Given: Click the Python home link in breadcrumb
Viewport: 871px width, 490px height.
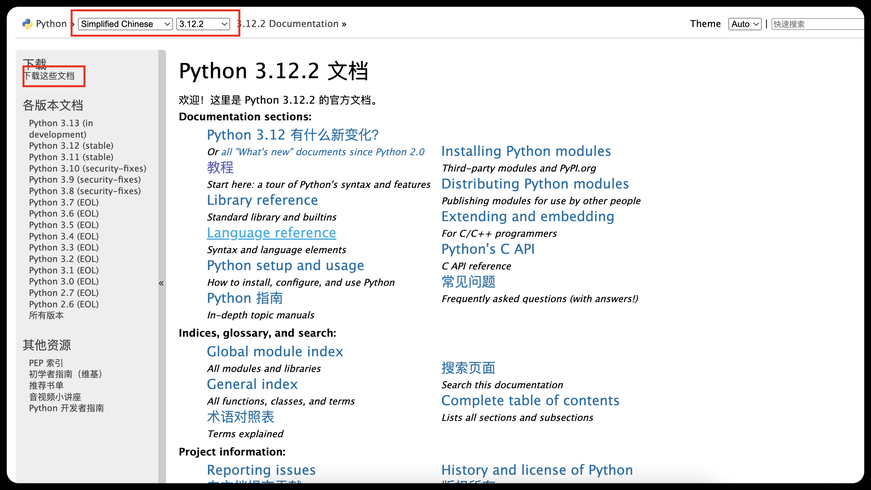Looking at the screenshot, I should coord(51,24).
